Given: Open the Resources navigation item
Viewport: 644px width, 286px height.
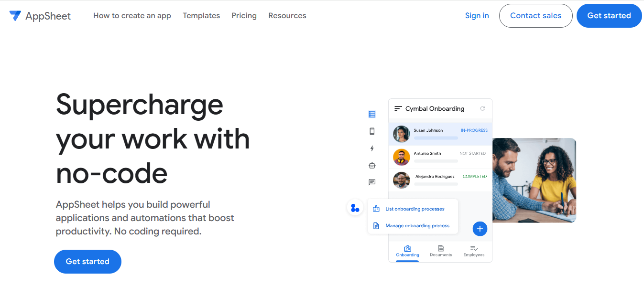Looking at the screenshot, I should click(287, 15).
